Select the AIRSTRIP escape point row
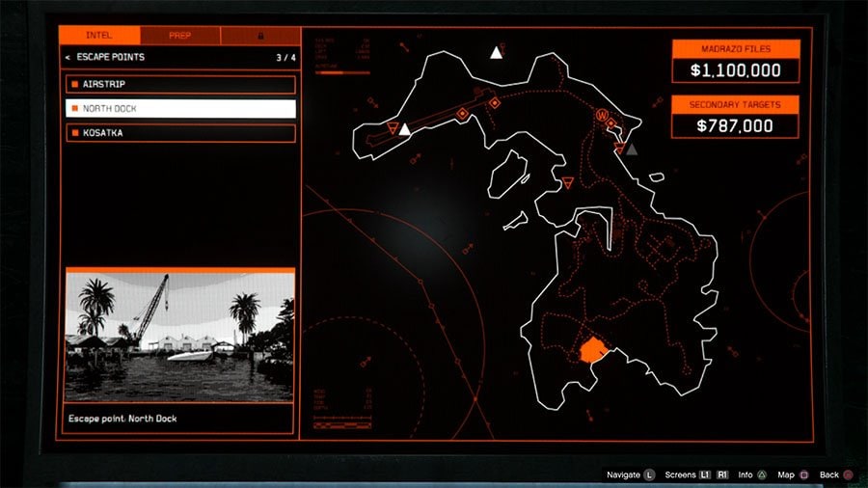 click(180, 84)
